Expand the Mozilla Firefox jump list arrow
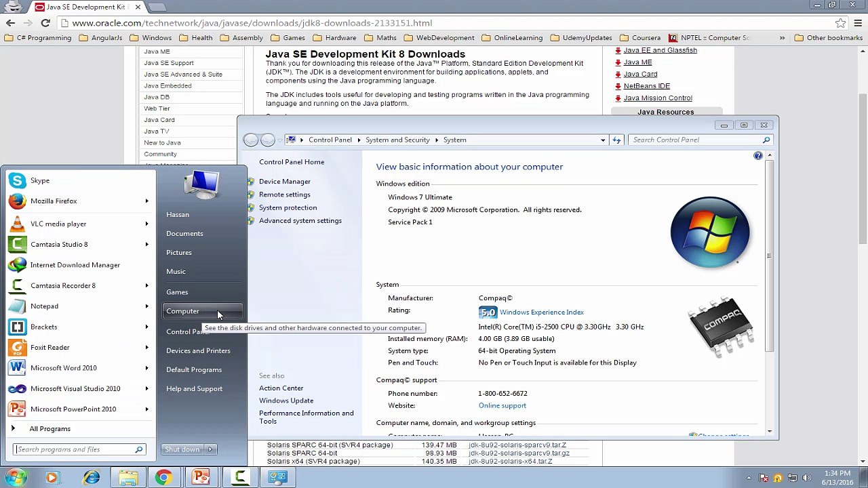 point(146,201)
